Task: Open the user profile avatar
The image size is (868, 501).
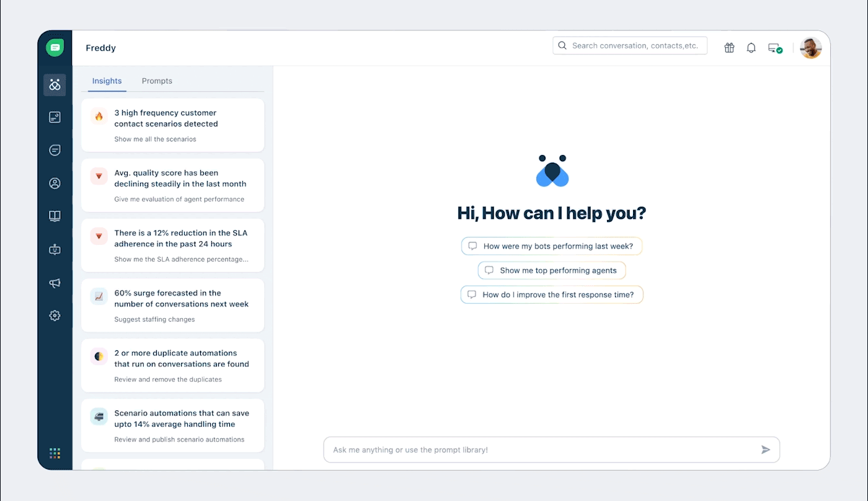Action: (x=810, y=48)
